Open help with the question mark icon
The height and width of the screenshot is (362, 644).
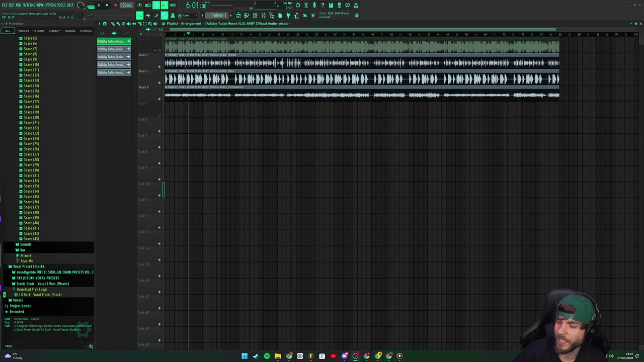(323, 5)
